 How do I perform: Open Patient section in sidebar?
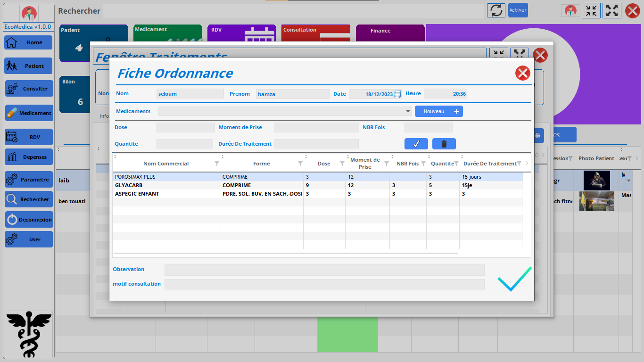click(28, 66)
